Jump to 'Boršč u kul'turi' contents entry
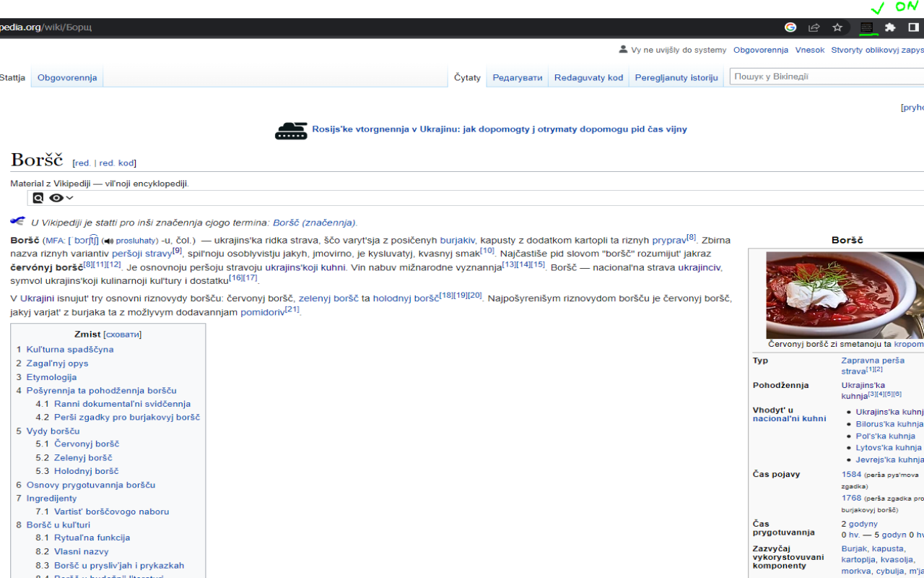This screenshot has height=578, width=924. click(x=58, y=525)
